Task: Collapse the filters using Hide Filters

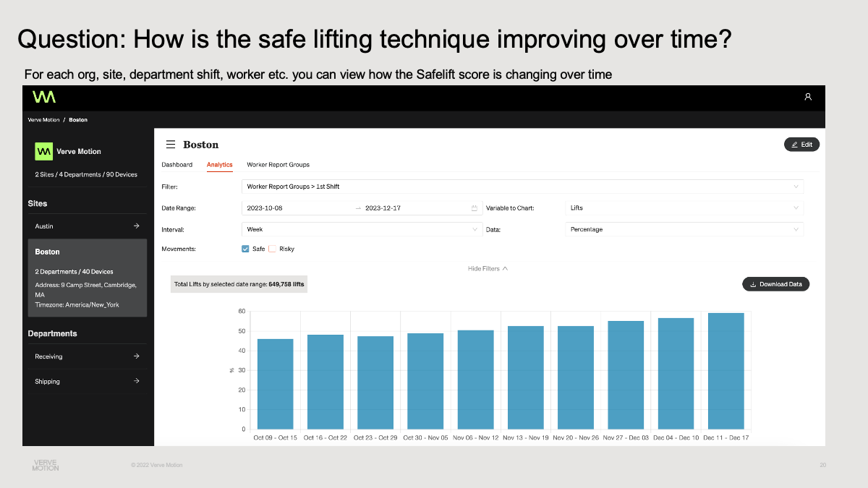Action: point(488,268)
